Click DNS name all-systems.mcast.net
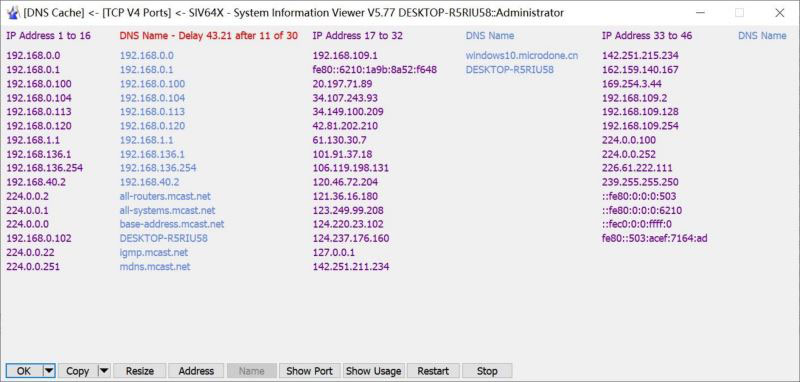Image resolution: width=800 pixels, height=382 pixels. [167, 210]
